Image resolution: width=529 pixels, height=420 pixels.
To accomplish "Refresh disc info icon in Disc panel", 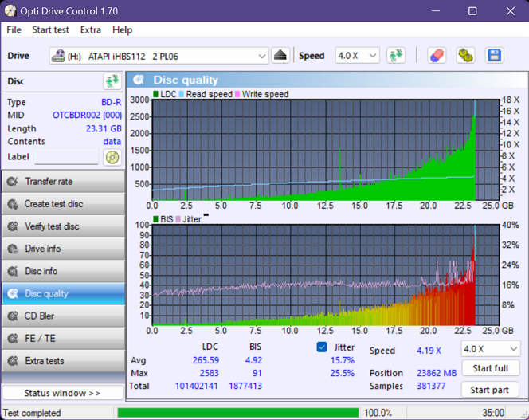I will click(x=112, y=81).
